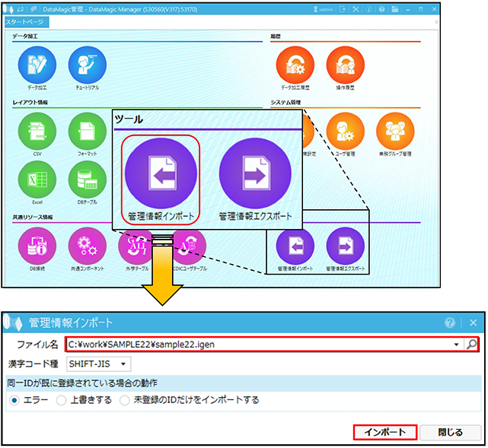Viewport: 488px width, 448px height.
Task: Expand the ファイル名 path dropdown arrow
Action: (456, 345)
